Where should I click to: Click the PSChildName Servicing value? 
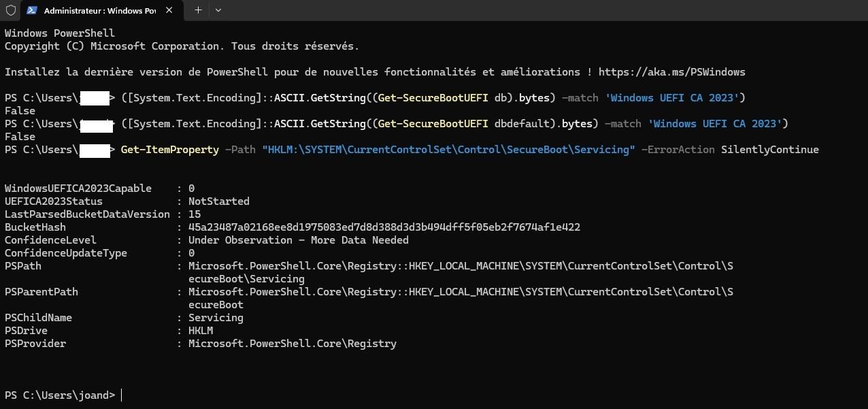click(216, 318)
